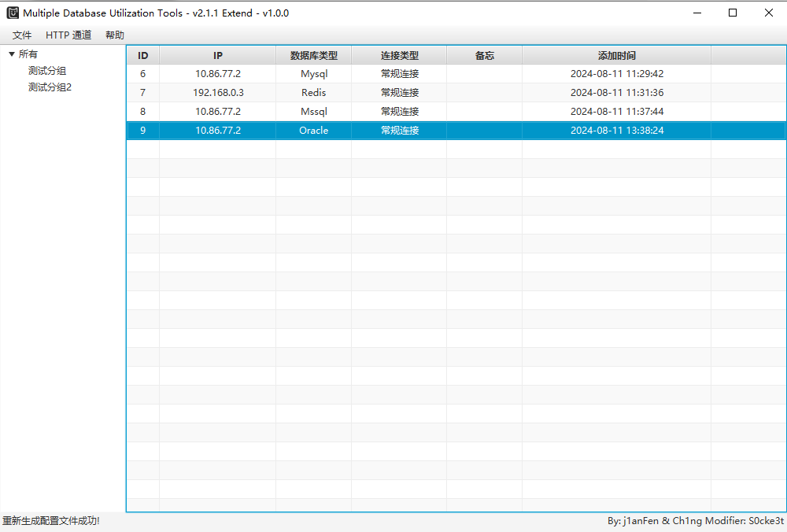Select the Redis database type cell
The height and width of the screenshot is (532, 787).
coord(314,93)
